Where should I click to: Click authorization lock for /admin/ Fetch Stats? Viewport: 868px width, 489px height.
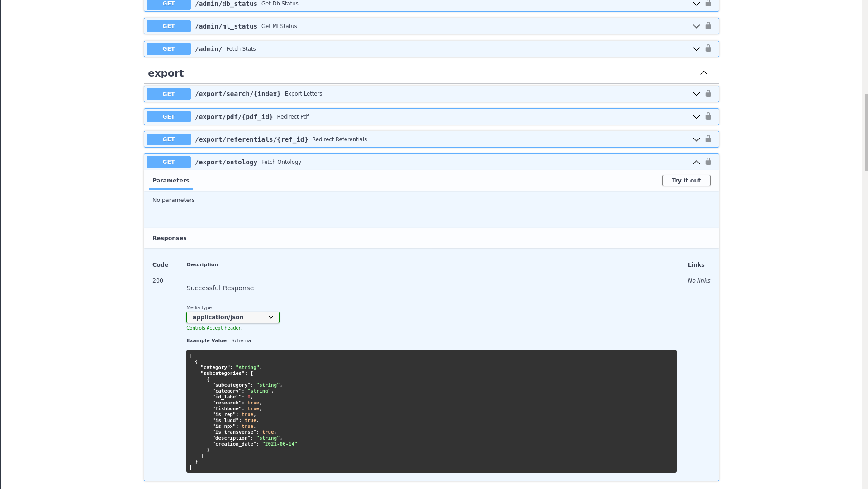708,48
